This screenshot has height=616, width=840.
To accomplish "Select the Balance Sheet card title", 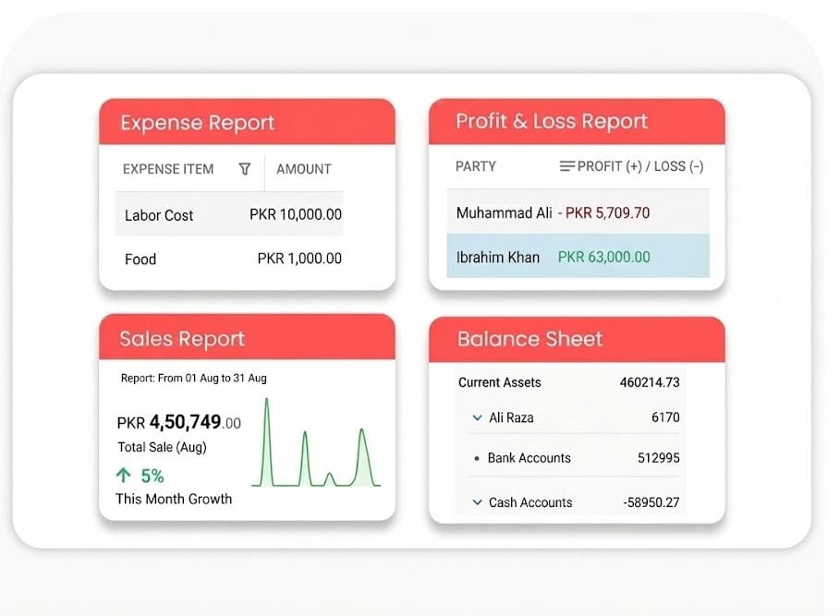I will pyautogui.click(x=530, y=339).
